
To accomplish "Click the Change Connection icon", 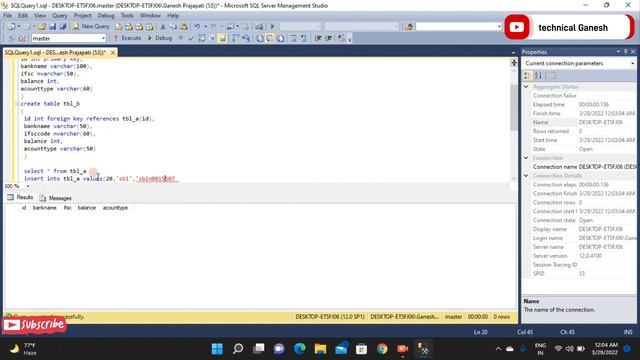I will [x=22, y=38].
